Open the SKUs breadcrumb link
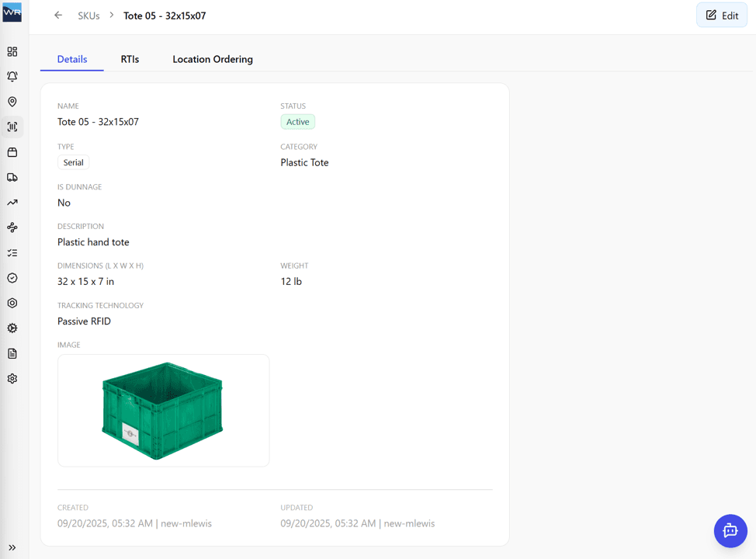 click(88, 15)
